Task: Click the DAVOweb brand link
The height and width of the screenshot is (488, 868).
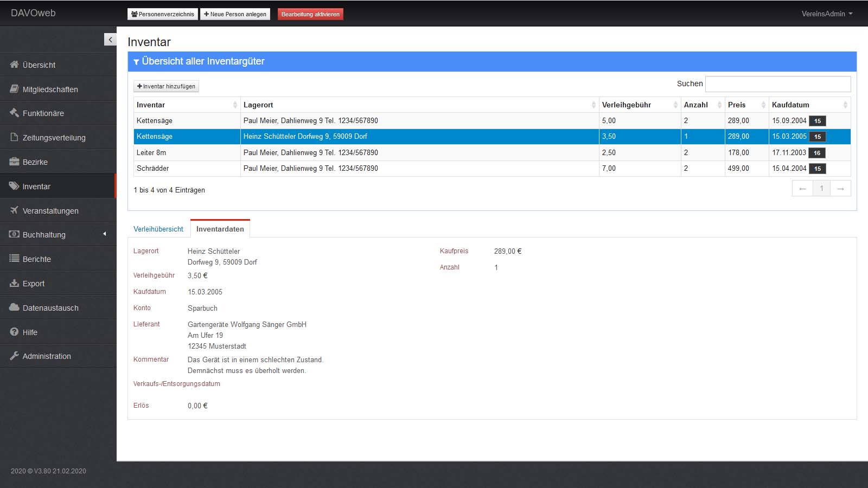Action: 33,13
